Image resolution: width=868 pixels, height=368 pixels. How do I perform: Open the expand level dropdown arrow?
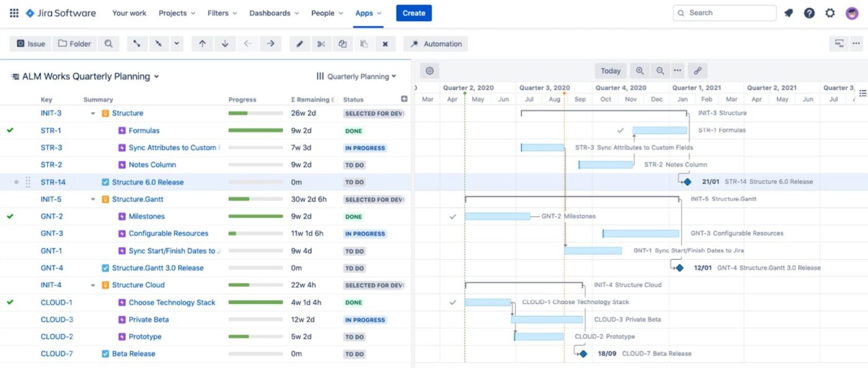click(177, 43)
